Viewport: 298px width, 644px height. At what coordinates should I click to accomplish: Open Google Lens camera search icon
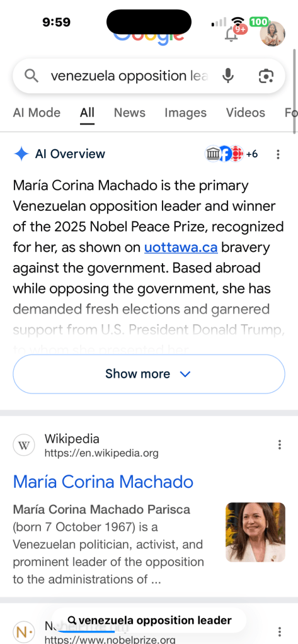click(266, 76)
